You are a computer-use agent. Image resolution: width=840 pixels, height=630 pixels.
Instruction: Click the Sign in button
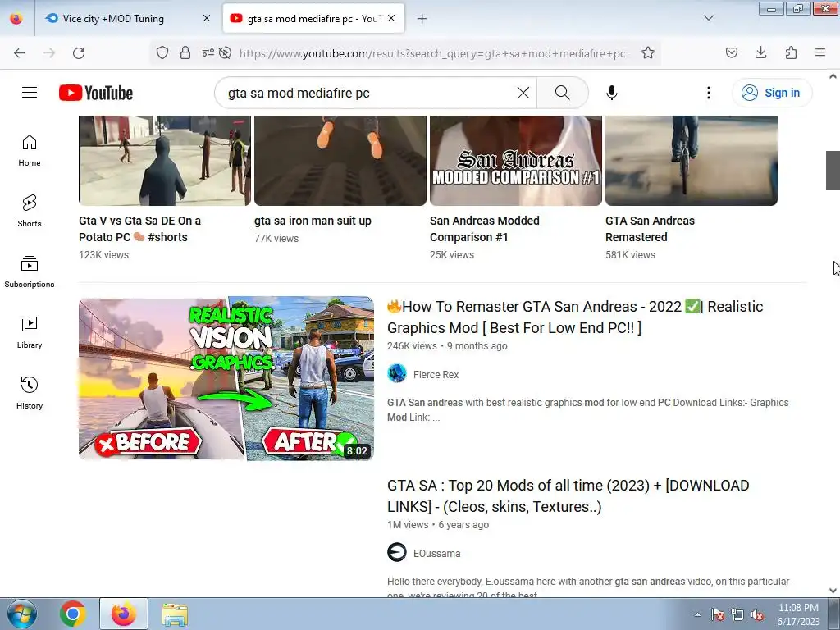click(771, 93)
